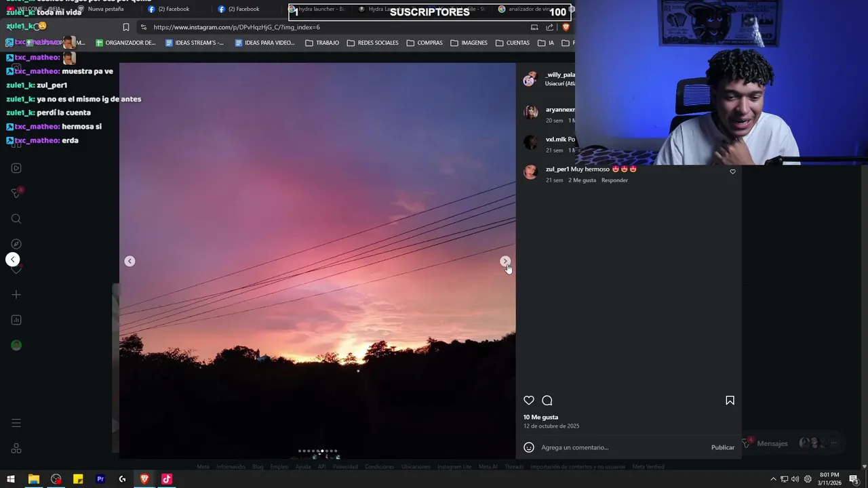The height and width of the screenshot is (488, 868).
Task: Open the Brave Shields lion icon
Action: coord(566,27)
